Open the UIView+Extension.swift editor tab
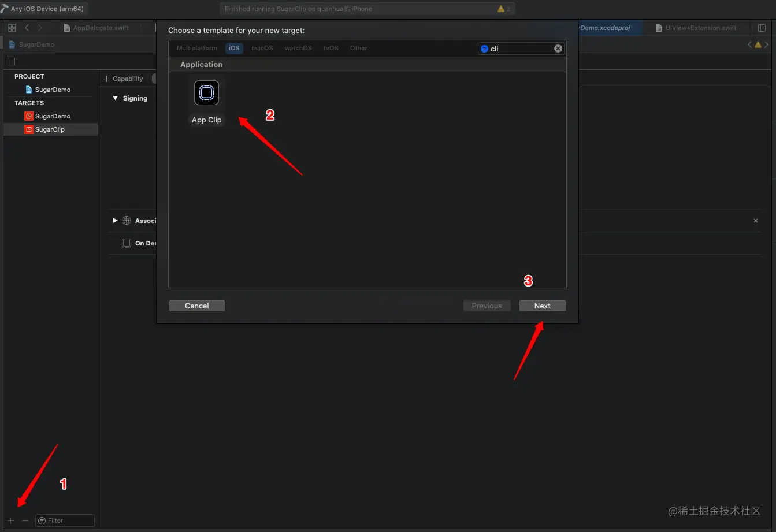 (x=696, y=28)
